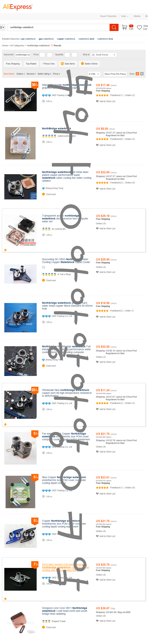Add the US $17.49 item to Wish List

pyautogui.click(x=106, y=101)
